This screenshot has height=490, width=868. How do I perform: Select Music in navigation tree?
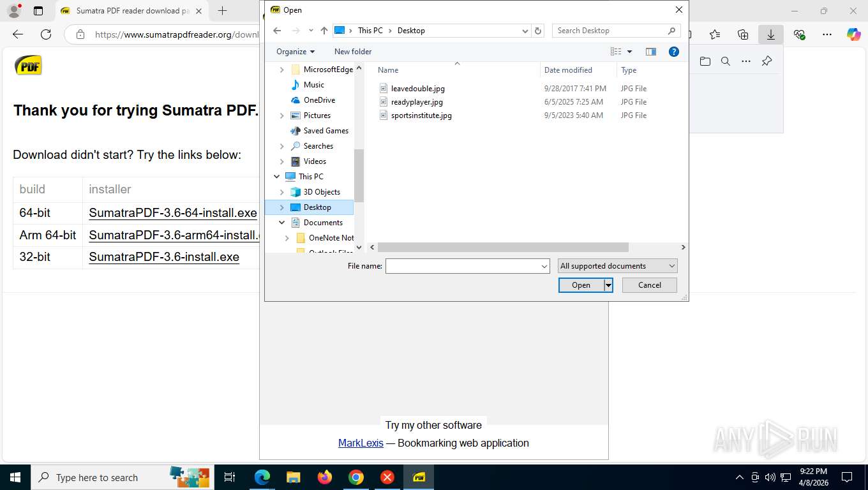tap(313, 85)
